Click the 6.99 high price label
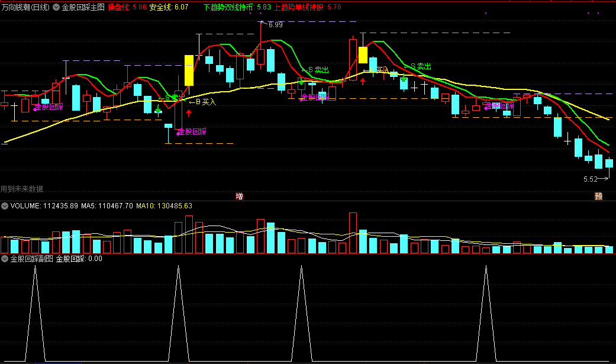The width and height of the screenshot is (616, 364). [275, 25]
